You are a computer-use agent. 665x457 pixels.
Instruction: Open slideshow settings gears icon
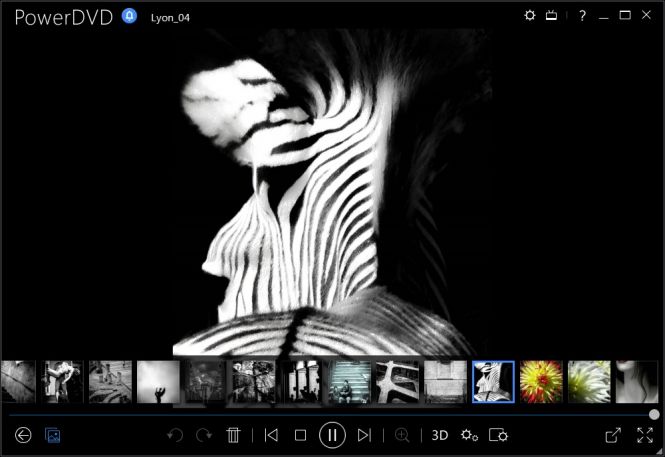point(469,435)
